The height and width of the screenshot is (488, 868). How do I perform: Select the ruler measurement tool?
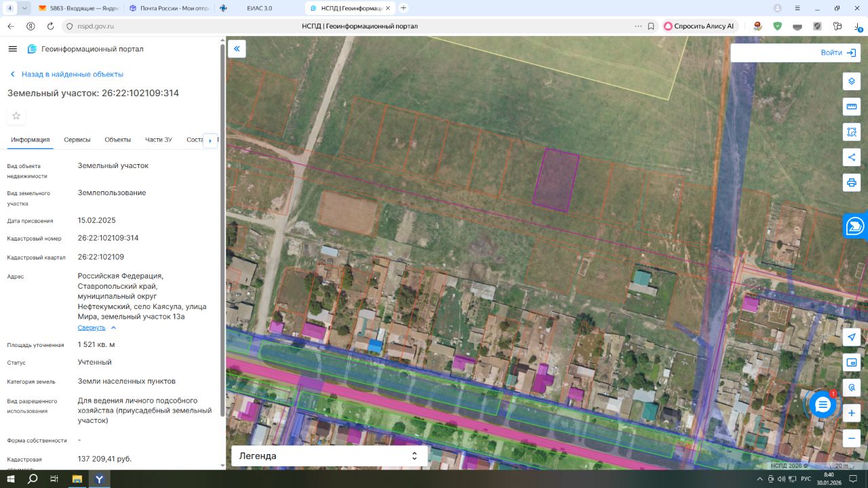click(x=852, y=106)
